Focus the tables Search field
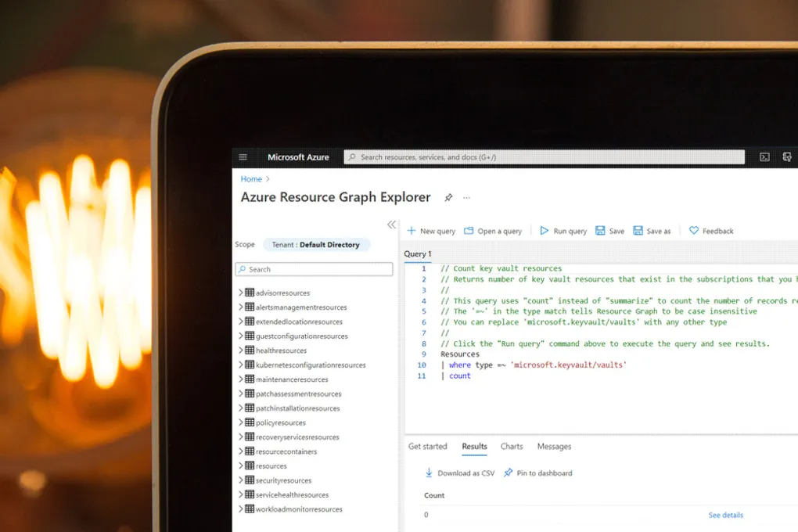Screen dimensions: 798x532 (x=314, y=269)
